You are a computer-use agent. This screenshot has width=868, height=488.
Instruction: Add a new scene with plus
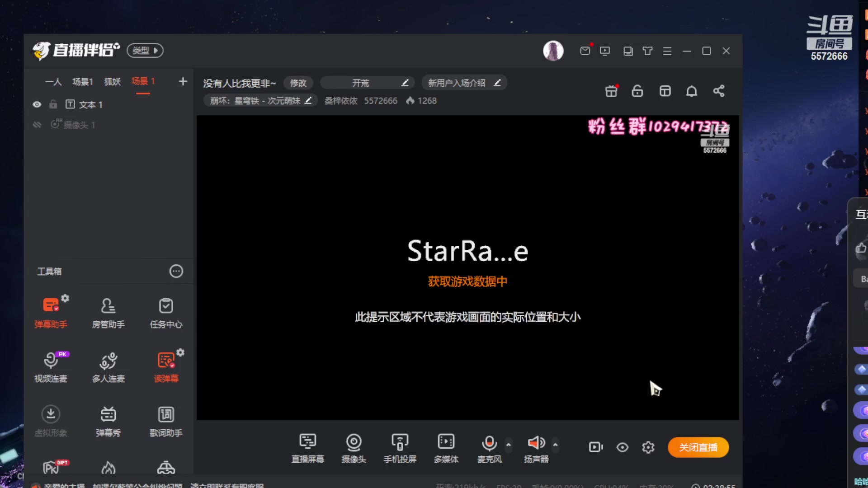pos(183,81)
